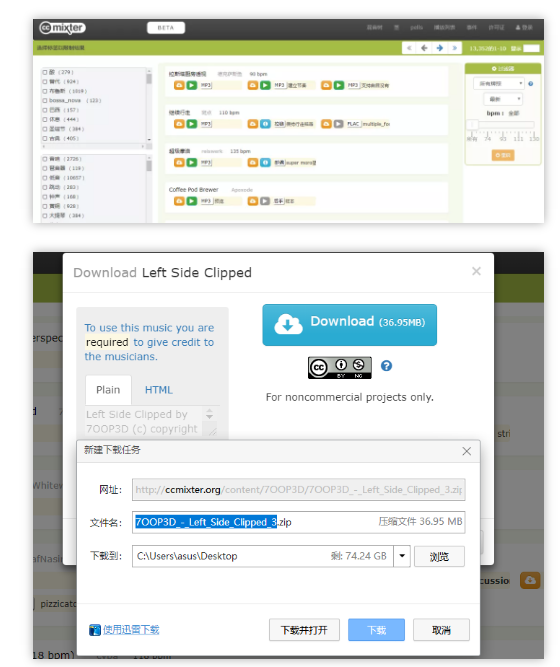Go to next results page arrow
560x667 pixels.
click(x=440, y=48)
